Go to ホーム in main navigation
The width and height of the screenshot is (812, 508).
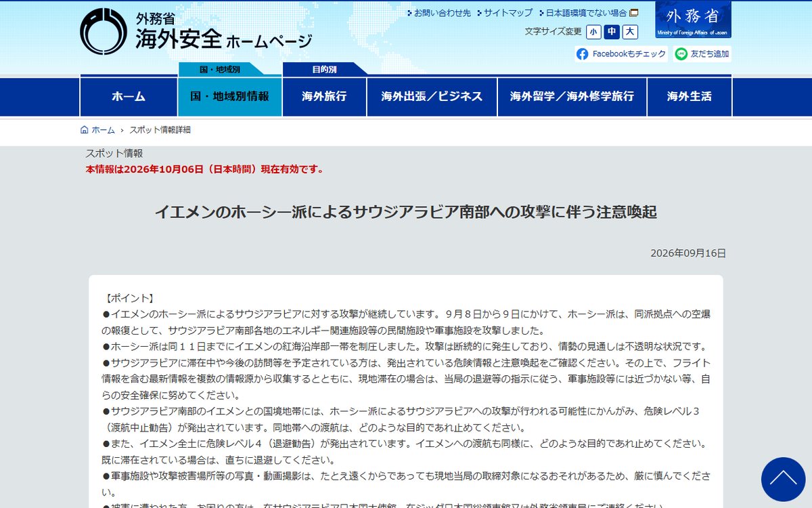click(x=129, y=97)
